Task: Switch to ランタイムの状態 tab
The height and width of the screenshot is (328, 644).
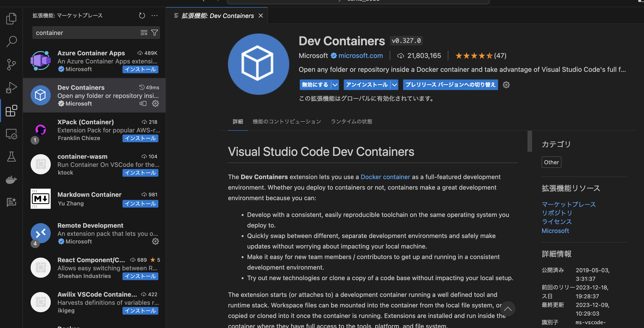Action: click(351, 122)
